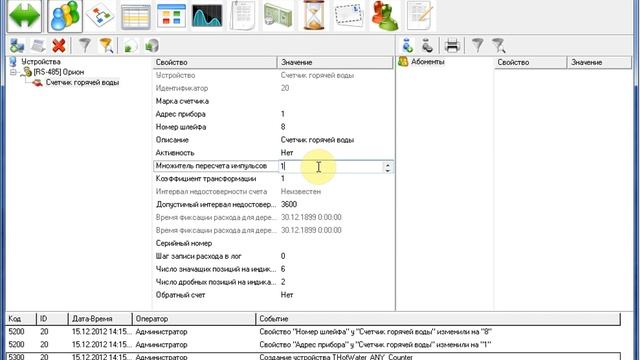Click the remove subscriber icon
The image size is (640, 360).
(427, 45)
